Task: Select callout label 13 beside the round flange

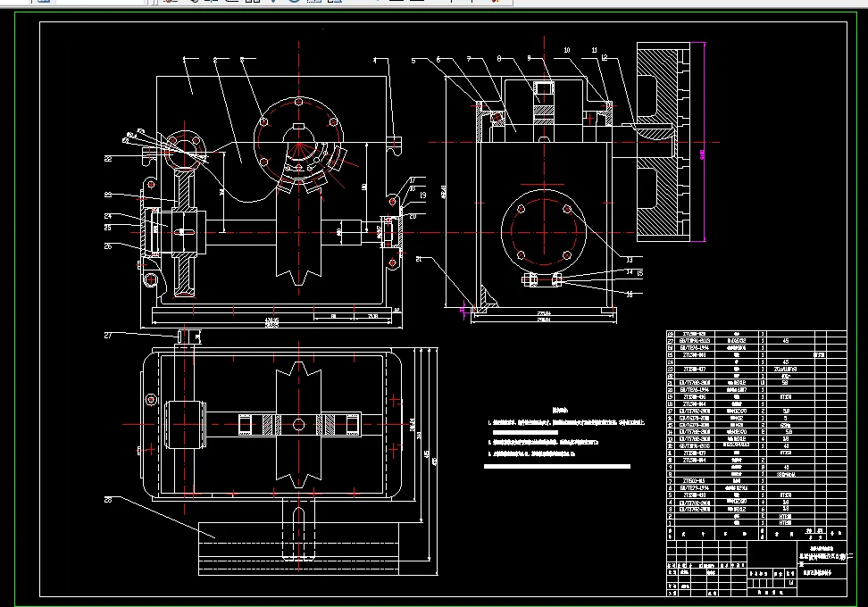Action: click(630, 260)
